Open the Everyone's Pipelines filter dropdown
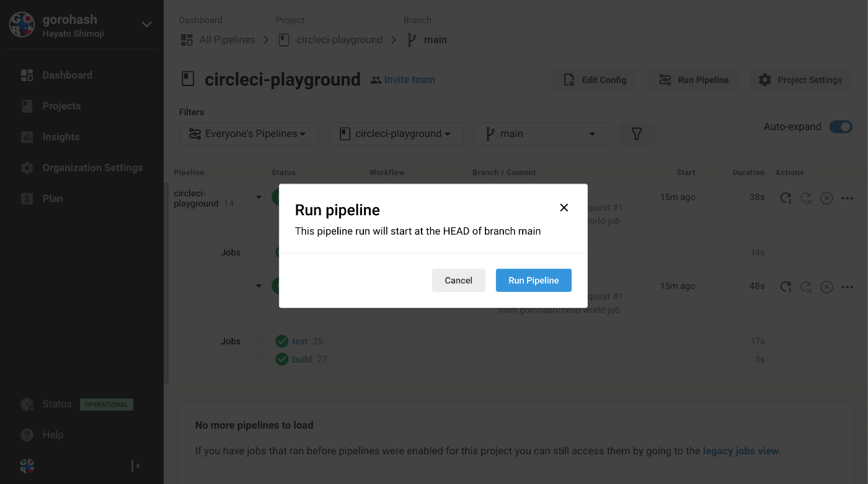The width and height of the screenshot is (868, 484). 249,134
